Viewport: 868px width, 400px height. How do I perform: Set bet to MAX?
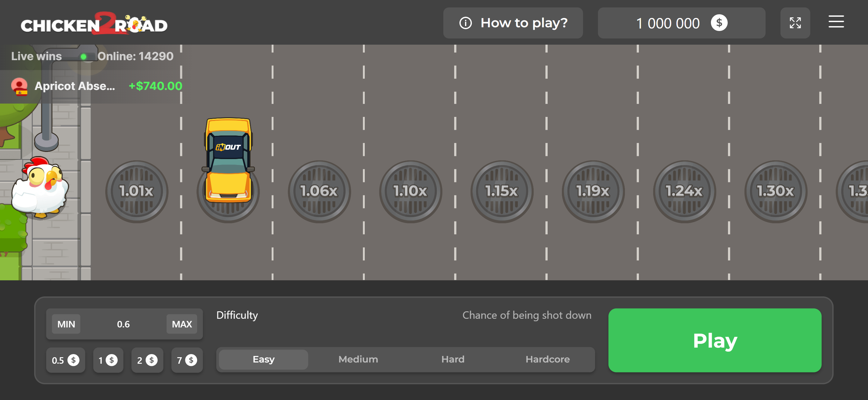[x=182, y=324]
